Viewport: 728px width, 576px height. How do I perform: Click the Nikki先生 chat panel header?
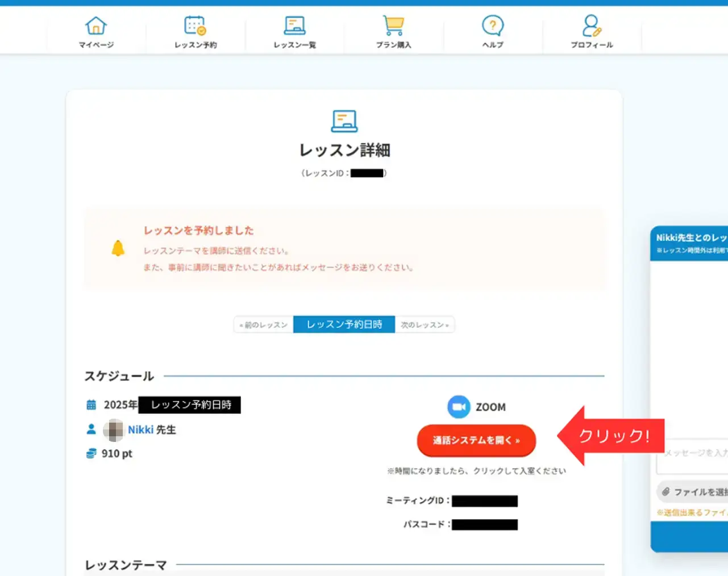pos(690,243)
